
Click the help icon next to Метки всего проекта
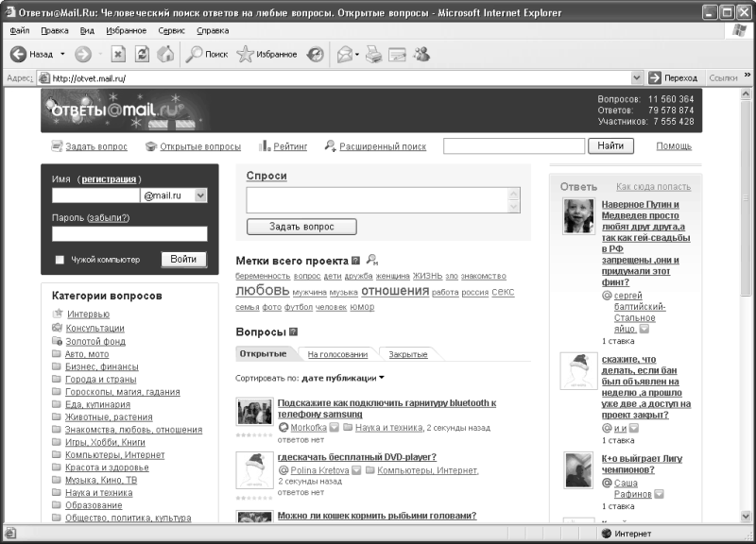pos(355,261)
